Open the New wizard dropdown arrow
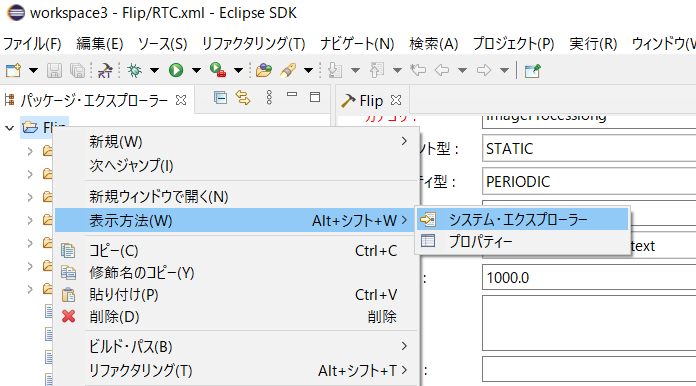Screen dimensions: 696x386 coord(33,71)
